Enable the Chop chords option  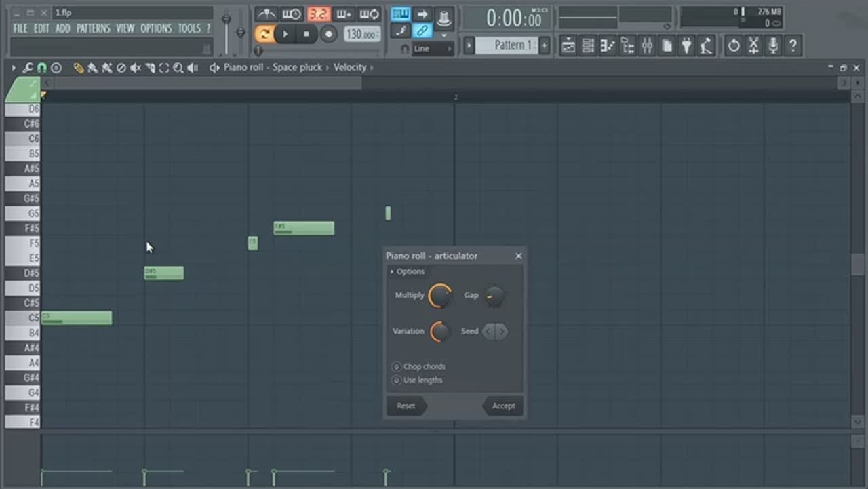(397, 366)
